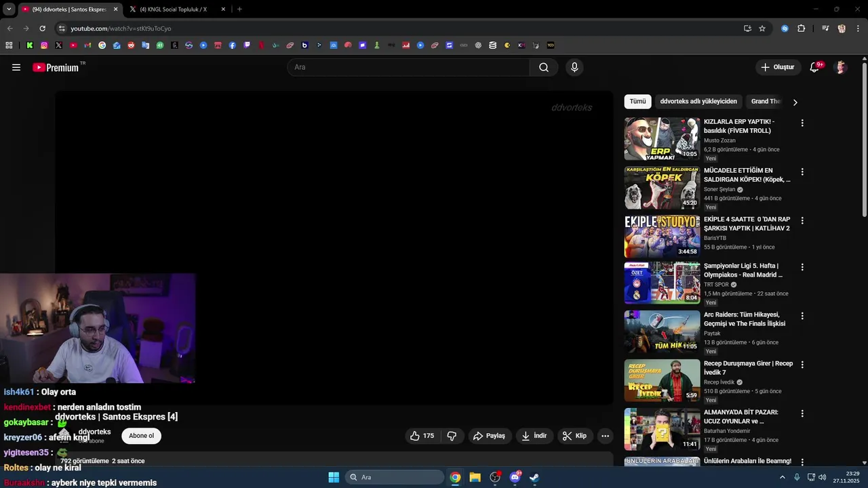Click the Windows taskbar search box
This screenshot has width=868, height=488.
pyautogui.click(x=395, y=477)
